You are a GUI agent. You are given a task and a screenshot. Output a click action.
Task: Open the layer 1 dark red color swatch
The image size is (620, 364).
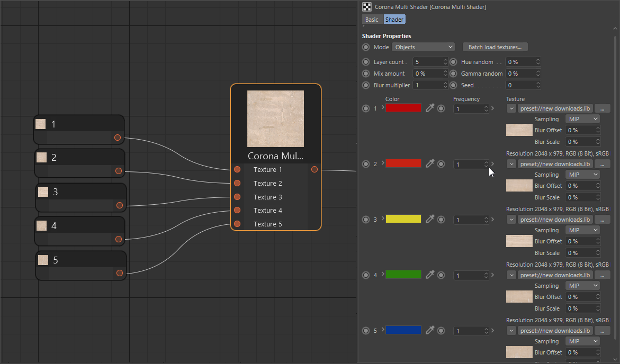(x=403, y=107)
